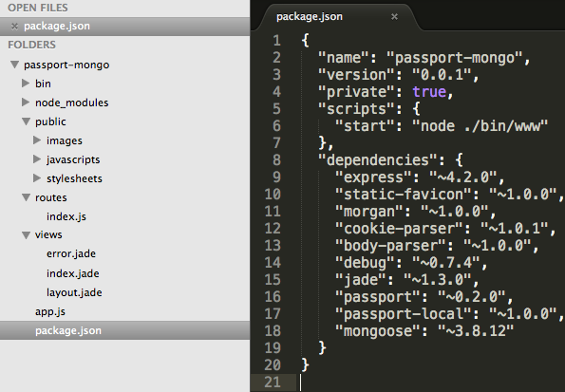Click the "mongoose" dependency key
The width and height of the screenshot is (565, 392).
click(x=378, y=331)
